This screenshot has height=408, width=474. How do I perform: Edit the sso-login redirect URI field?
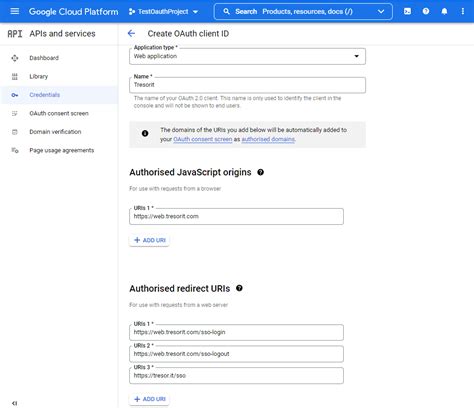tap(236, 333)
